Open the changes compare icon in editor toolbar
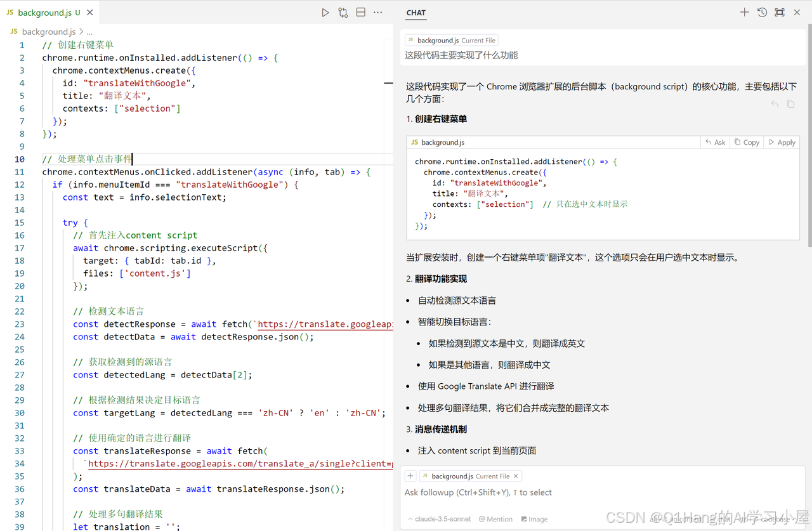 point(343,12)
